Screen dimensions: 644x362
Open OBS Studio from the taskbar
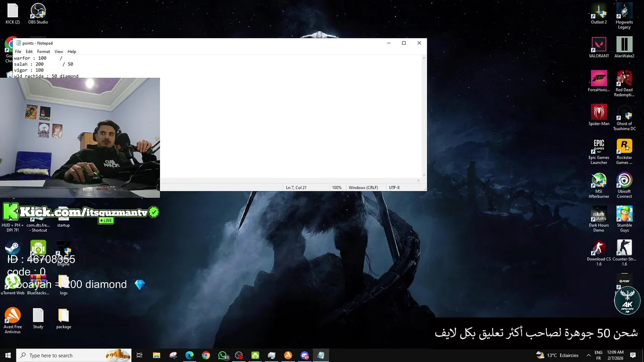[x=239, y=355]
